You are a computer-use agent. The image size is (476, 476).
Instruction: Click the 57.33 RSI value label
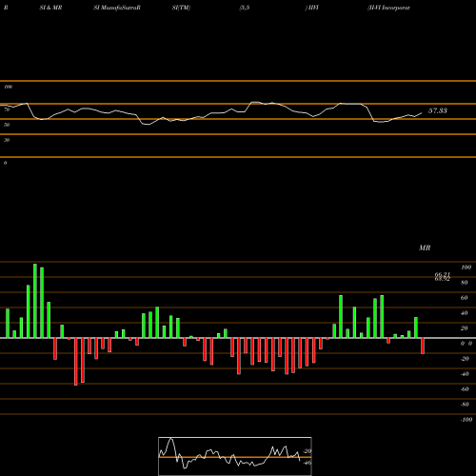438,110
